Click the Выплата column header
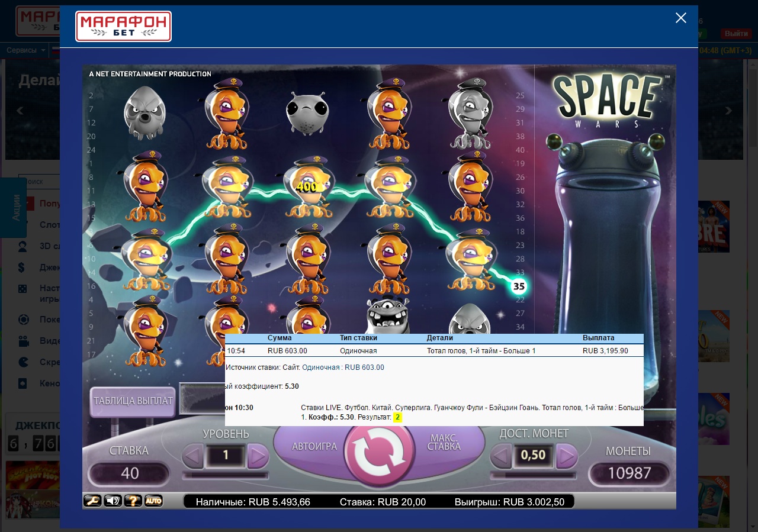This screenshot has width=758, height=532. tap(599, 338)
